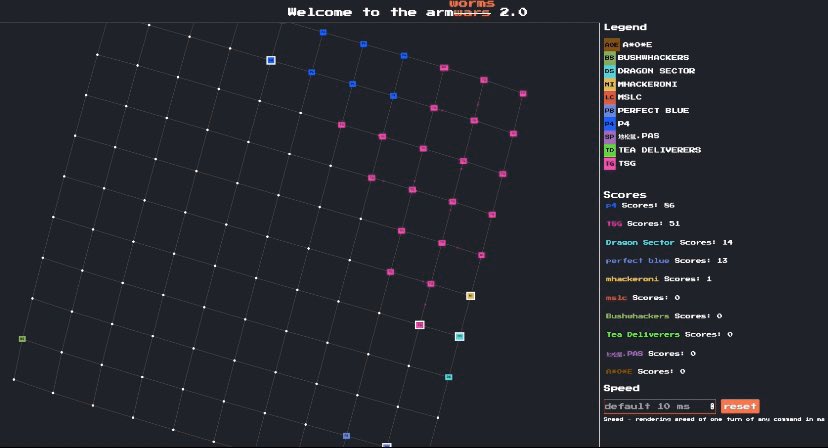The width and height of the screenshot is (828, 448).
Task: Click the '.PAS Scores: 0' row
Action: click(x=651, y=353)
